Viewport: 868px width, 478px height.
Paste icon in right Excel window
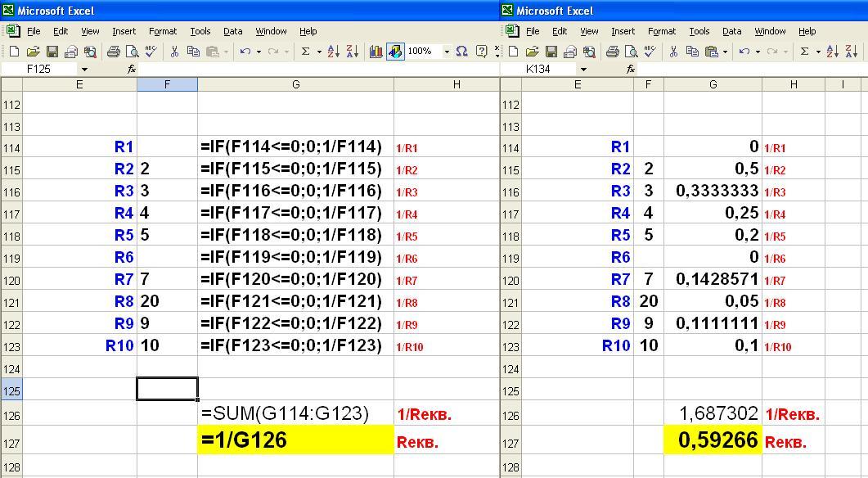tap(712, 52)
